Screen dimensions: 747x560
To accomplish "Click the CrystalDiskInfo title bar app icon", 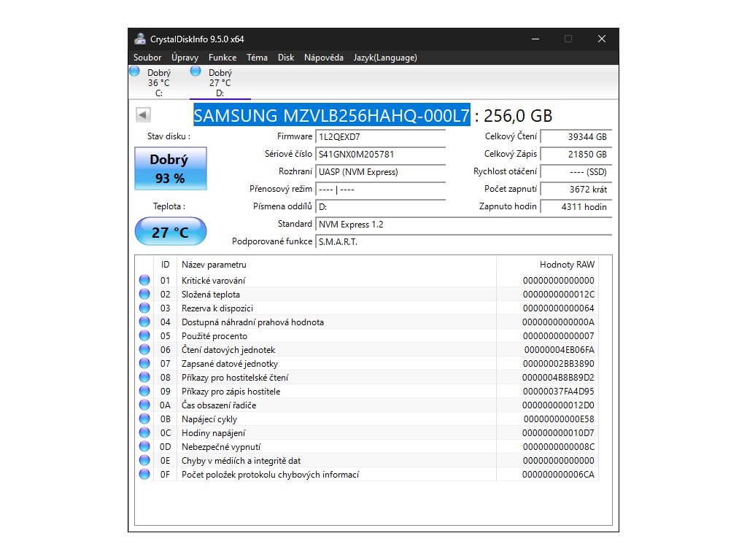I will point(140,39).
